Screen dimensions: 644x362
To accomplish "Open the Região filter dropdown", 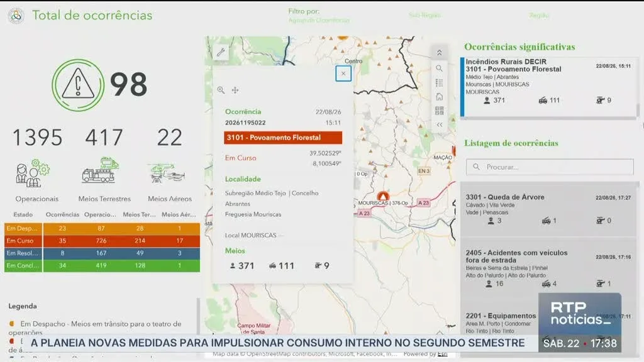I will coord(539,15).
